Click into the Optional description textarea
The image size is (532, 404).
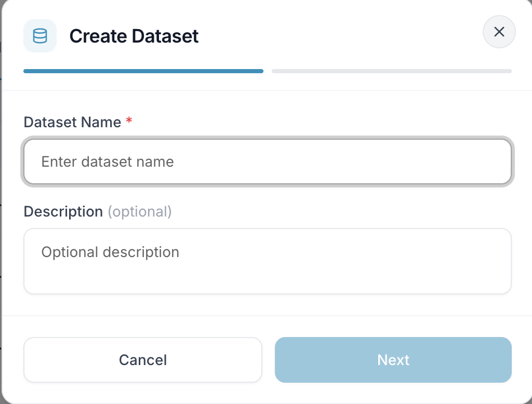tap(268, 261)
